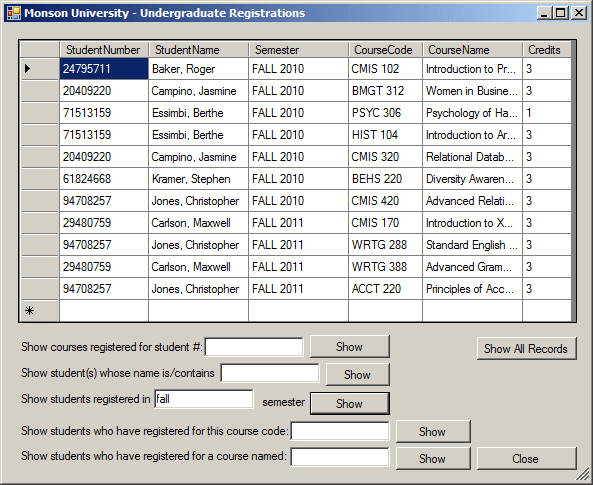Select the WRTG 288 course code cell
The height and width of the screenshot is (485, 593).
point(385,245)
